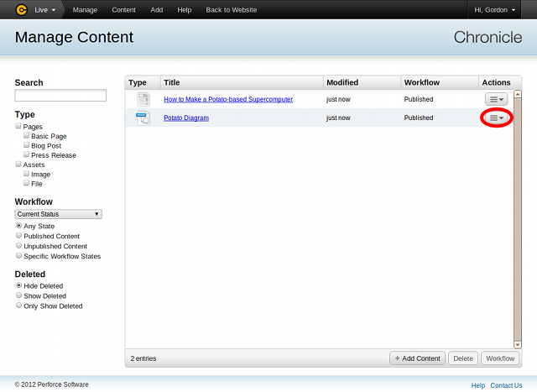The height and width of the screenshot is (392, 537).
Task: Click the Add Content button
Action: tap(417, 358)
